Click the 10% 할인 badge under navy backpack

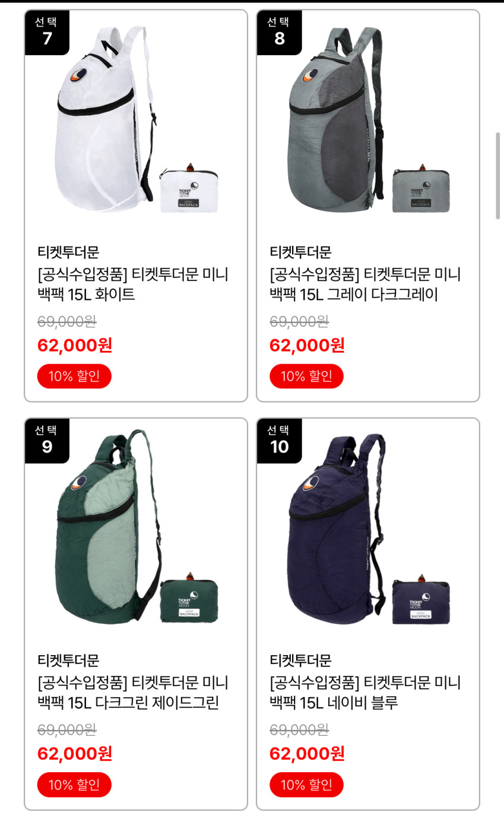(306, 785)
